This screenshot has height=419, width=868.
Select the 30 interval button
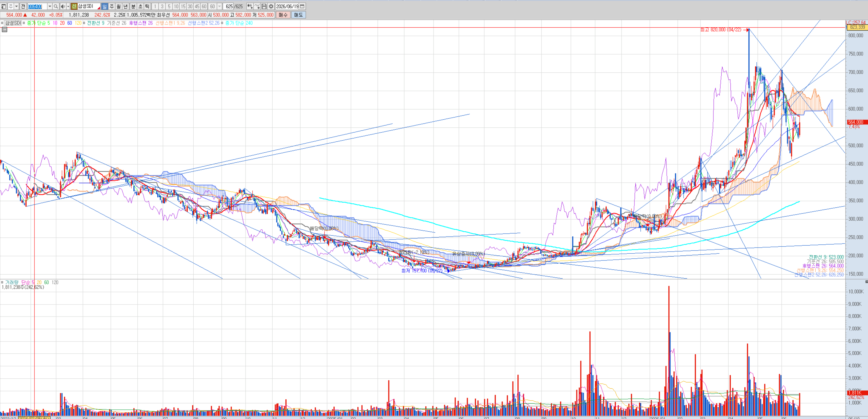pos(190,6)
